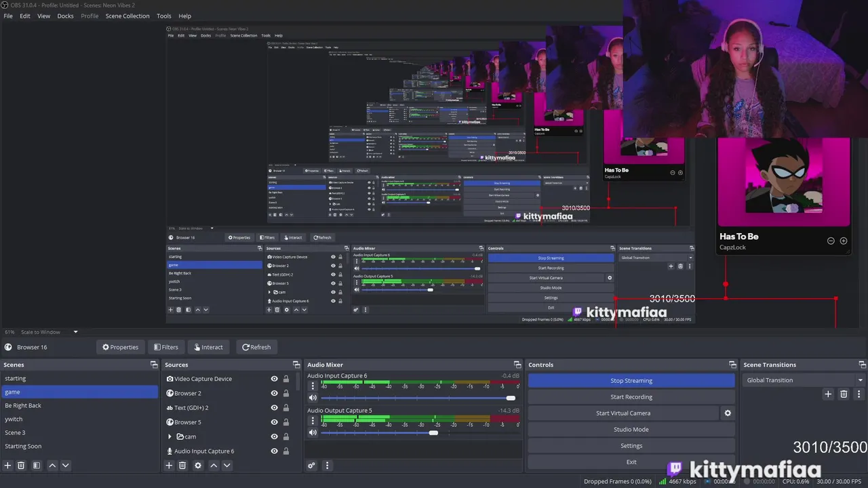Open Audio Output Capture 5 mixer options dots
This screenshot has height=488, width=868.
(x=313, y=420)
